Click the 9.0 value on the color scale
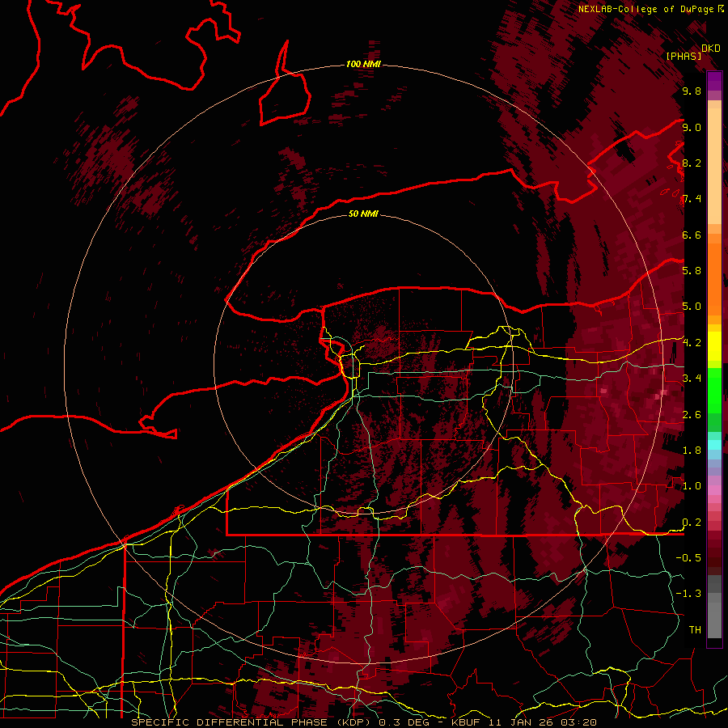Screen dimensions: 728x728 [692, 127]
